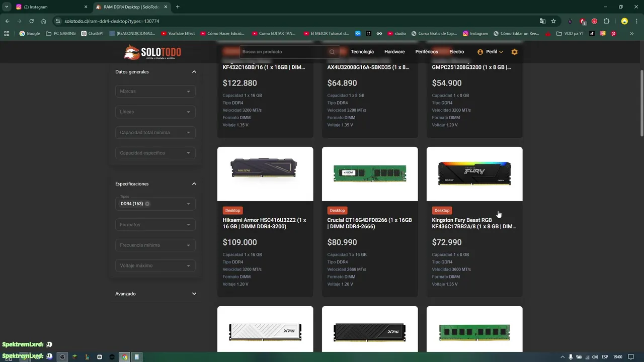This screenshot has height=362, width=644.
Task: Click Chrome icon in taskbar
Action: (x=124, y=357)
